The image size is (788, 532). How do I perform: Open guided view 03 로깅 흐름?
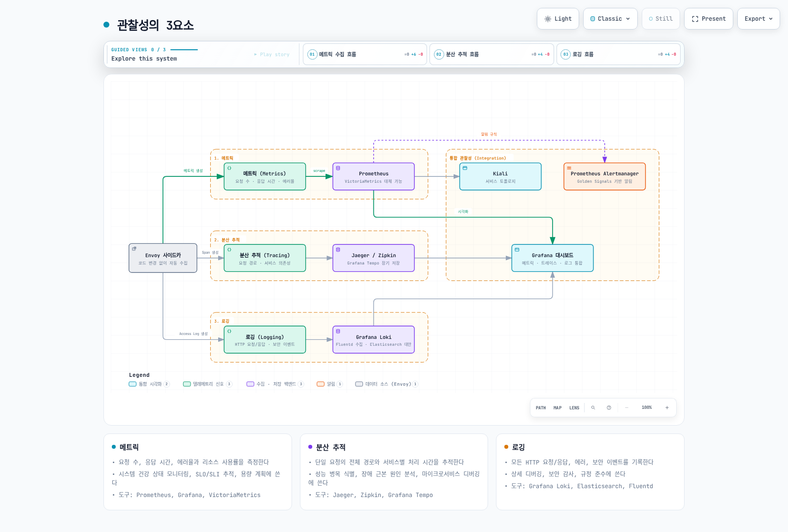pyautogui.click(x=619, y=54)
